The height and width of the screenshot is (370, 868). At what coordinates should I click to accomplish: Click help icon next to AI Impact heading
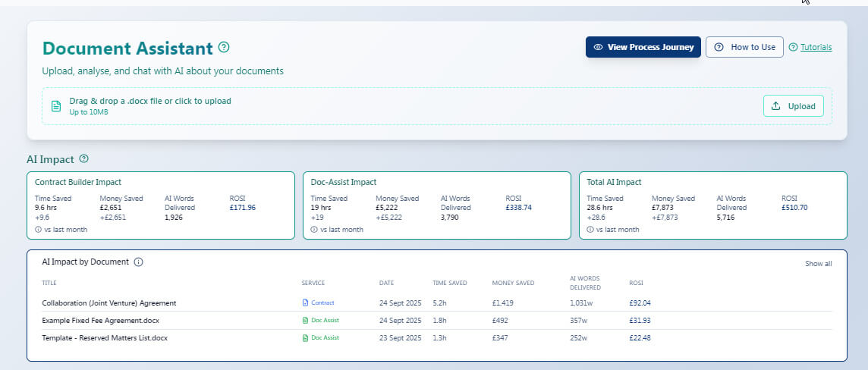pyautogui.click(x=84, y=159)
